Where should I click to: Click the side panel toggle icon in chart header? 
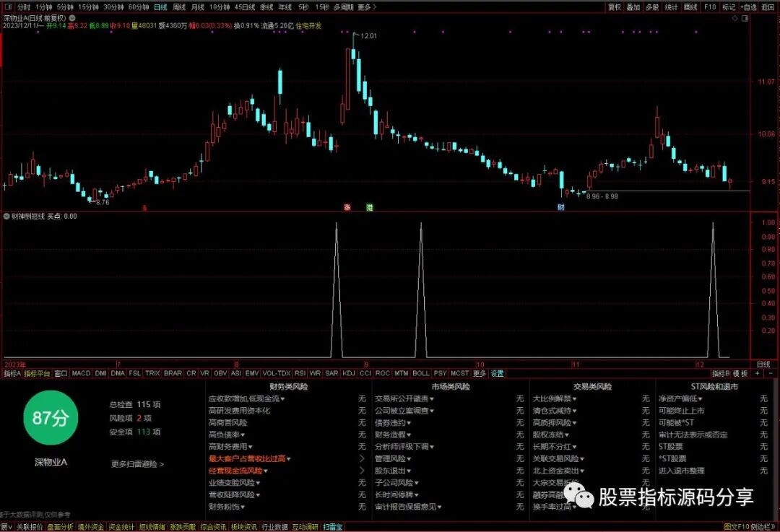coord(745,18)
